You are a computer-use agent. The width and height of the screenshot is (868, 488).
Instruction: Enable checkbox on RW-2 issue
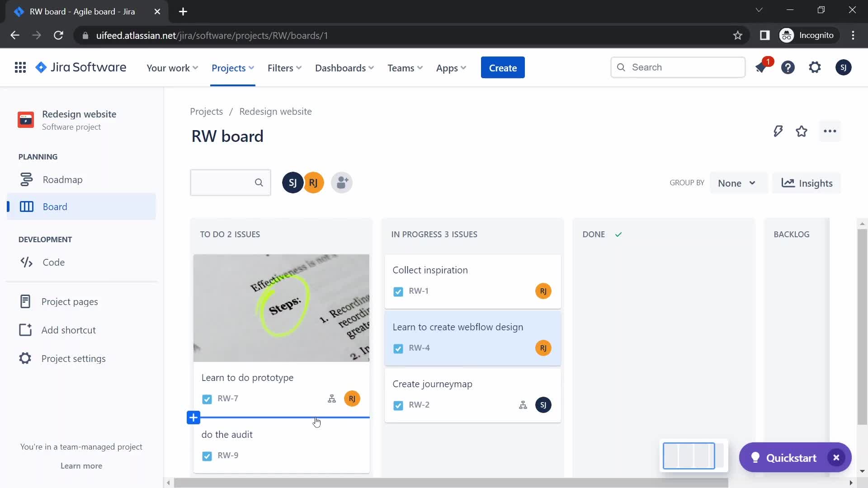tap(398, 405)
